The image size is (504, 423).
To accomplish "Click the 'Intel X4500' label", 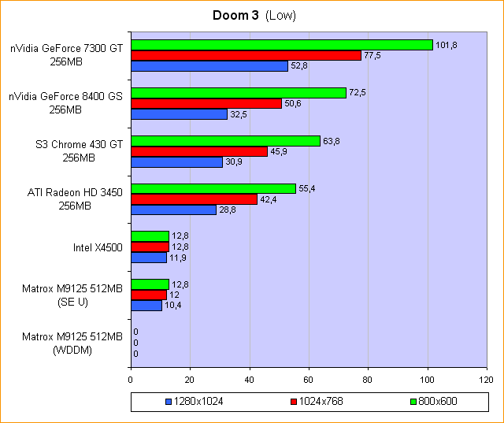I will coord(98,247).
